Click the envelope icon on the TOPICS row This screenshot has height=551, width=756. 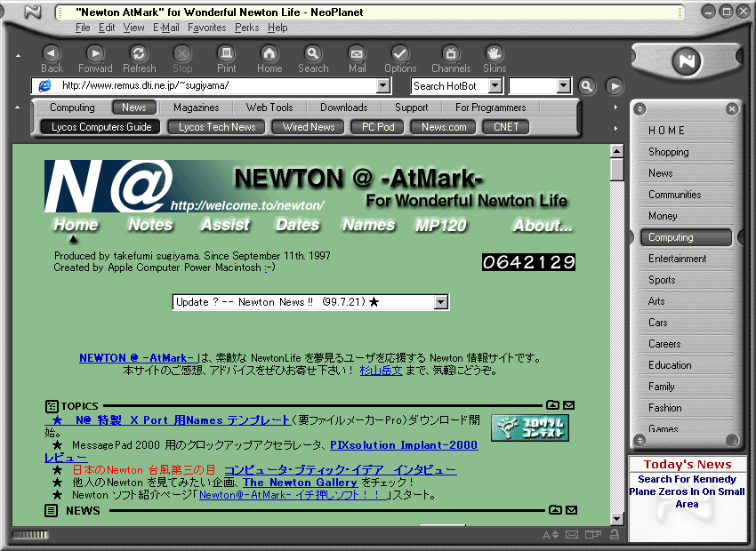(569, 405)
